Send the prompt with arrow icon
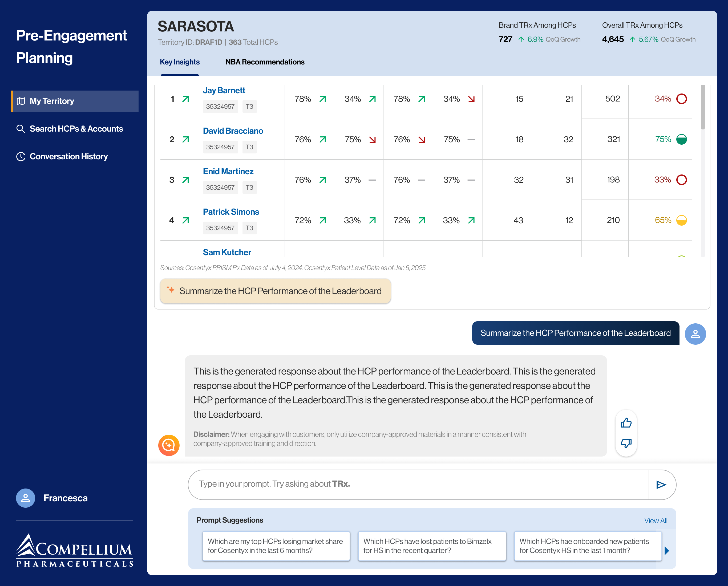Screen dimensions: 728x586 point(661,485)
